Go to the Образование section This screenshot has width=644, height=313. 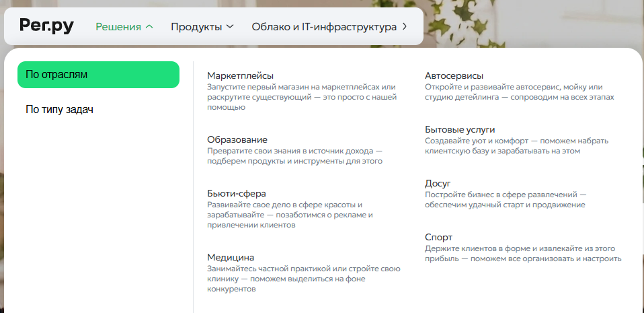[x=237, y=139]
